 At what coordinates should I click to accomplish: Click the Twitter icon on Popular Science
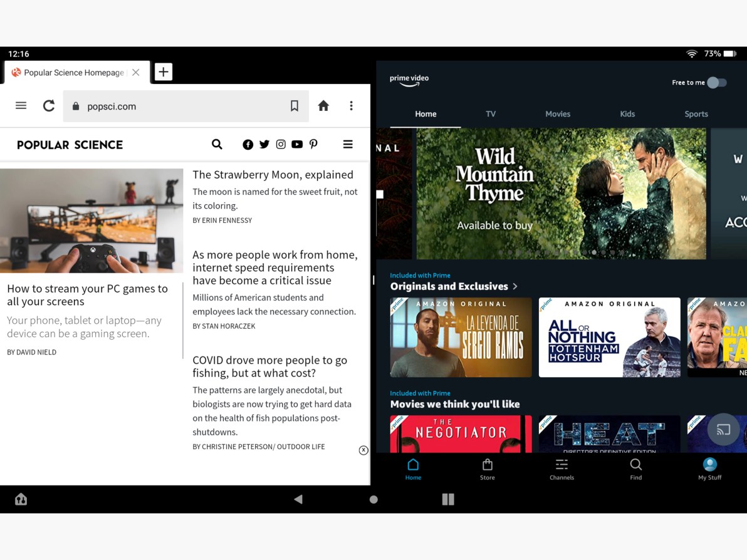(264, 144)
